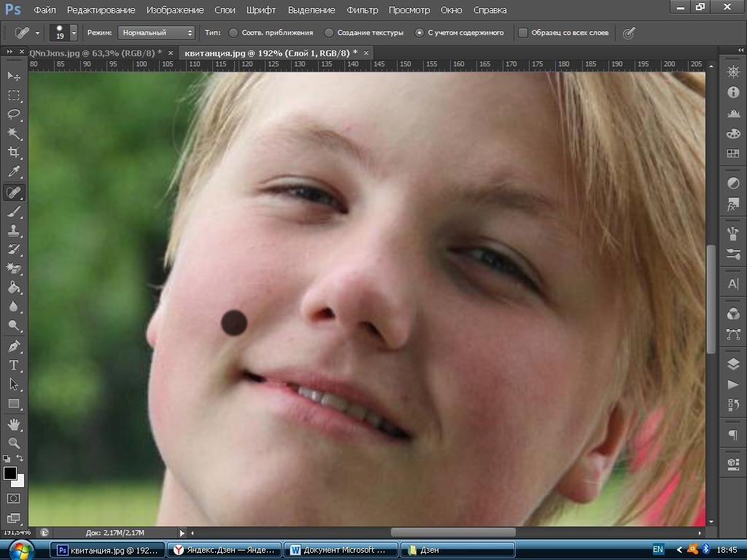Open the Файл menu
Viewport: 747px width, 560px height.
click(44, 9)
